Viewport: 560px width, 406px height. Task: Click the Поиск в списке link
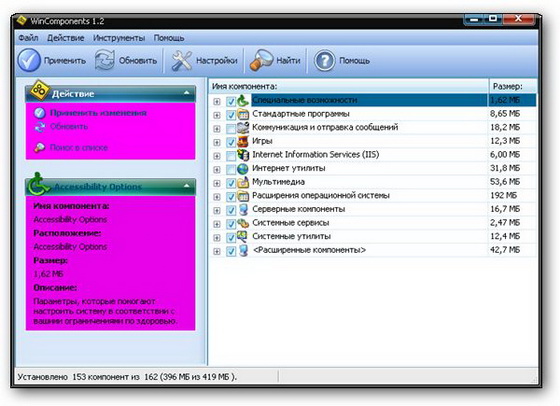[79, 147]
